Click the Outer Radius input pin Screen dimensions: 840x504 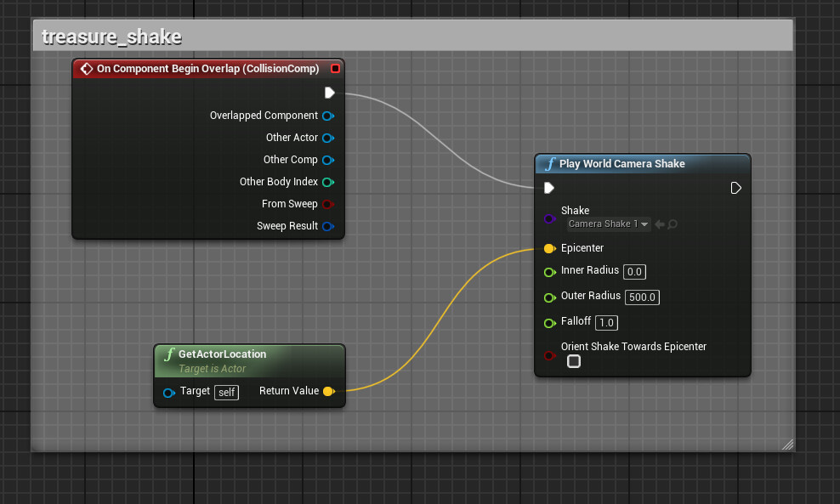[x=549, y=297]
